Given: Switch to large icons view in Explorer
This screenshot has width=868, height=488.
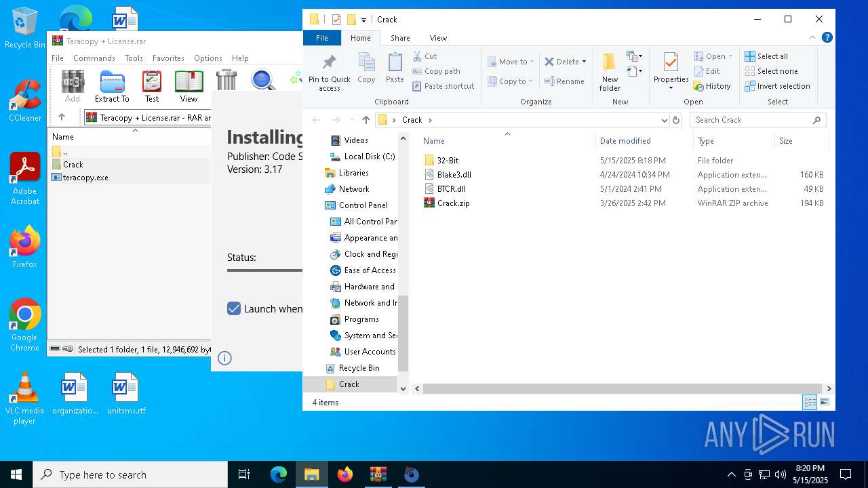Looking at the screenshot, I should (x=825, y=403).
